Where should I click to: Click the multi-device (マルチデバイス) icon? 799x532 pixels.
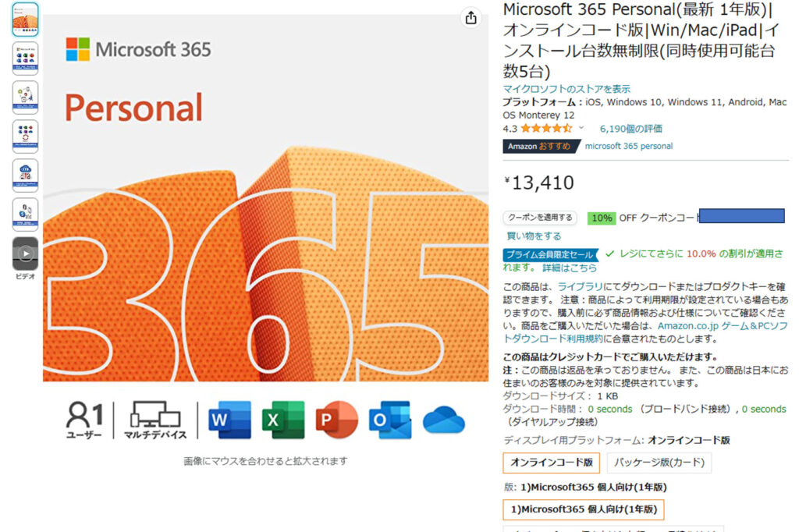(x=155, y=420)
